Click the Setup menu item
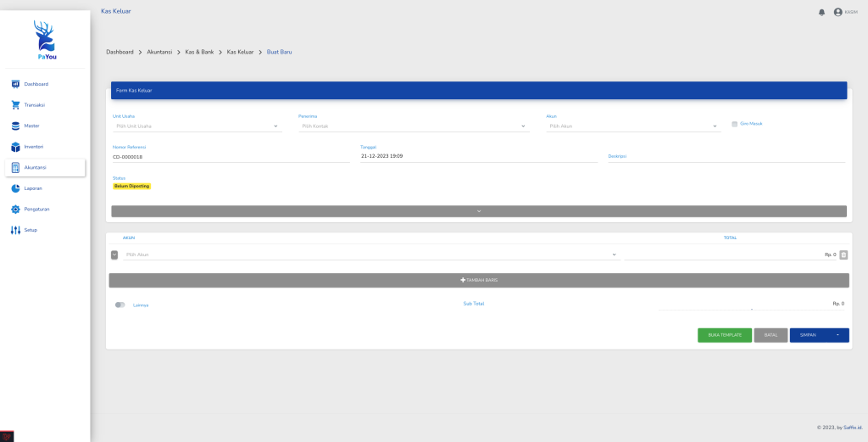868x442 pixels. [45, 230]
